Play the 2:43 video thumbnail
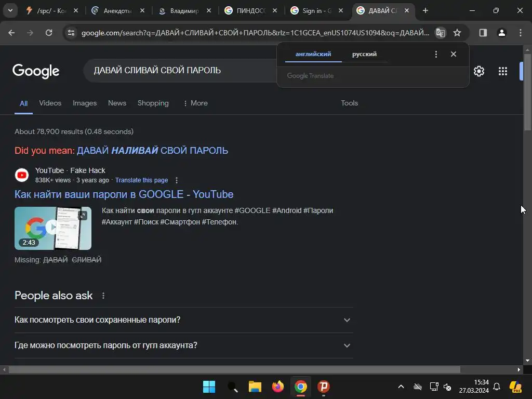The height and width of the screenshot is (399, 532). (53, 229)
